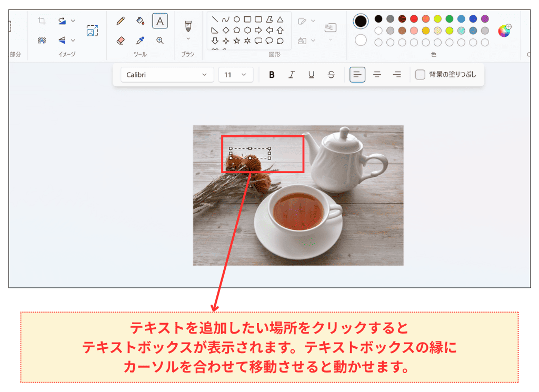
Task: Toggle bold text formatting
Action: pos(272,74)
